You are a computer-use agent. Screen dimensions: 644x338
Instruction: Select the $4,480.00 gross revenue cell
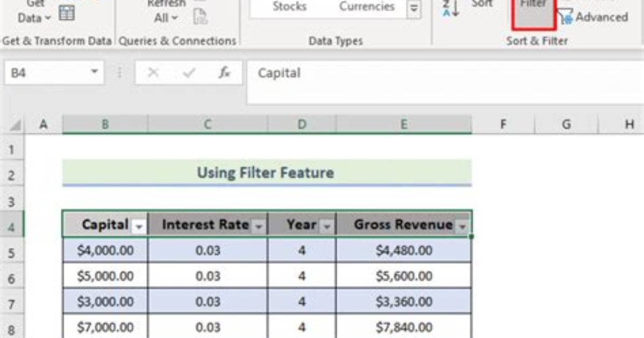click(x=404, y=250)
